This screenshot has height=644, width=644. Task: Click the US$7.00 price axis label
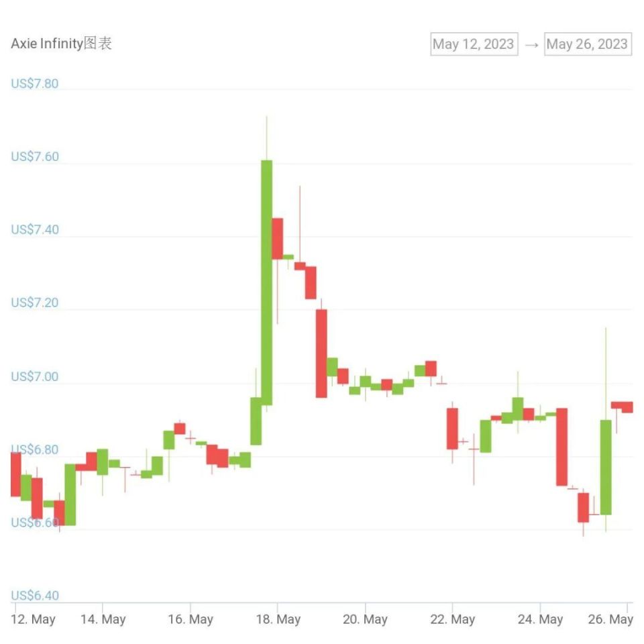click(x=34, y=376)
